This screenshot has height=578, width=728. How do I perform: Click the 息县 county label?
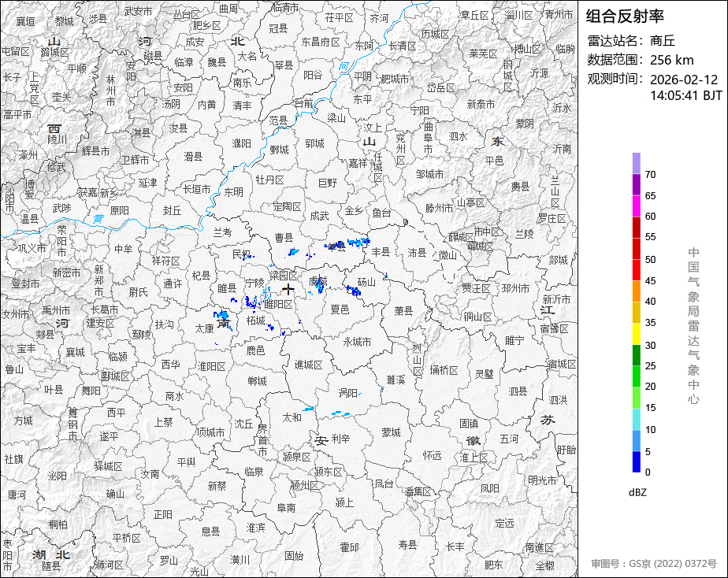(x=210, y=531)
